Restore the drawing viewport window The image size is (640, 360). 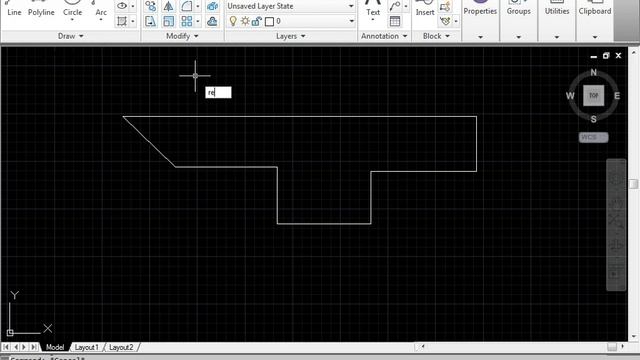point(606,56)
